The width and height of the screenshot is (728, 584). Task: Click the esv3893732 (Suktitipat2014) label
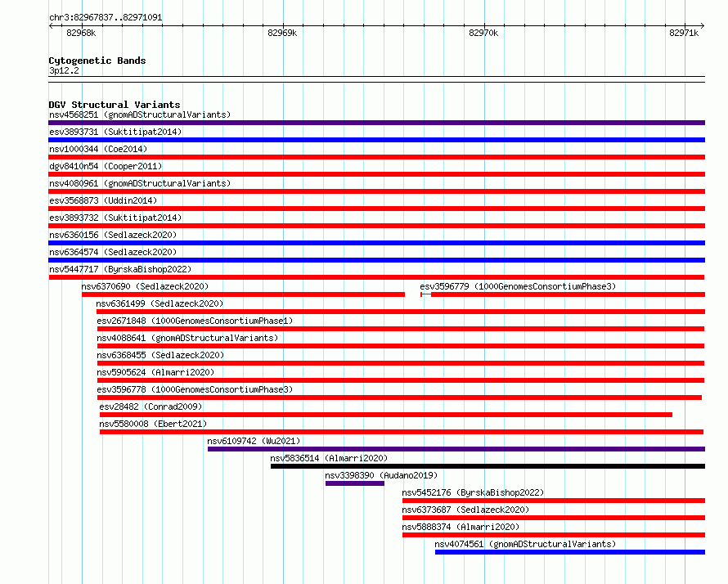tap(115, 218)
